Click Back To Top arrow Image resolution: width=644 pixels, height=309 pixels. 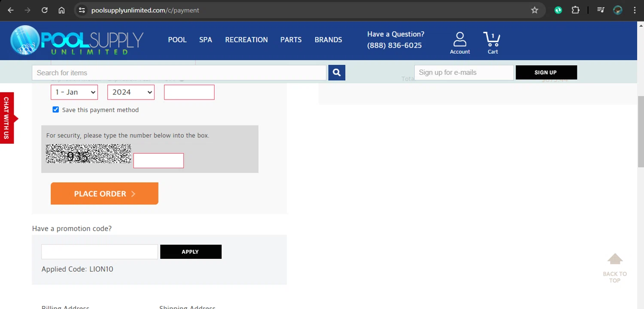pyautogui.click(x=615, y=268)
